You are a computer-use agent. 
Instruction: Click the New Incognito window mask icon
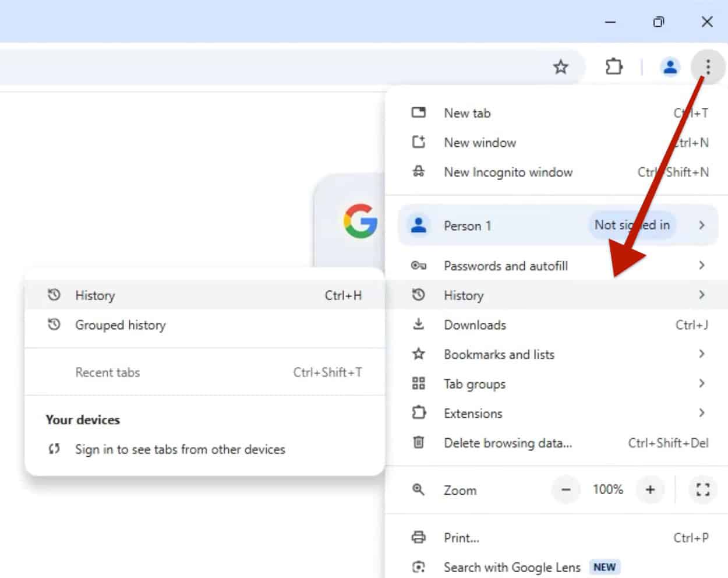click(418, 172)
